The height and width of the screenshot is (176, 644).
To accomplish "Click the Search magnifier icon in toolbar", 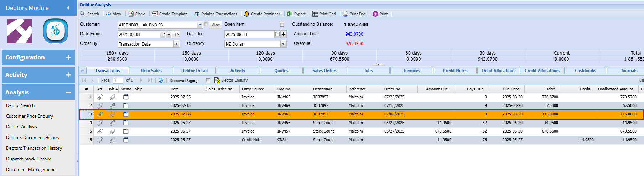I will [83, 14].
